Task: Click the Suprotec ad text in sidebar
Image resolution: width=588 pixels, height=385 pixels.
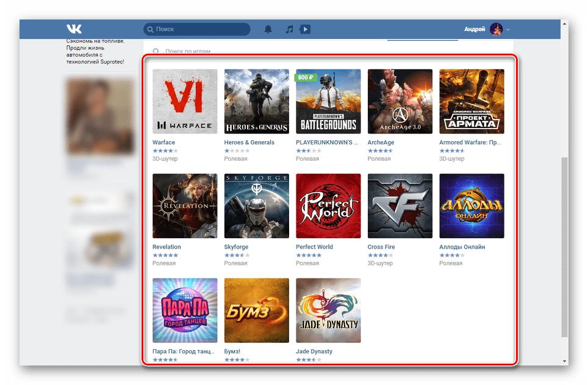Action: pos(95,51)
